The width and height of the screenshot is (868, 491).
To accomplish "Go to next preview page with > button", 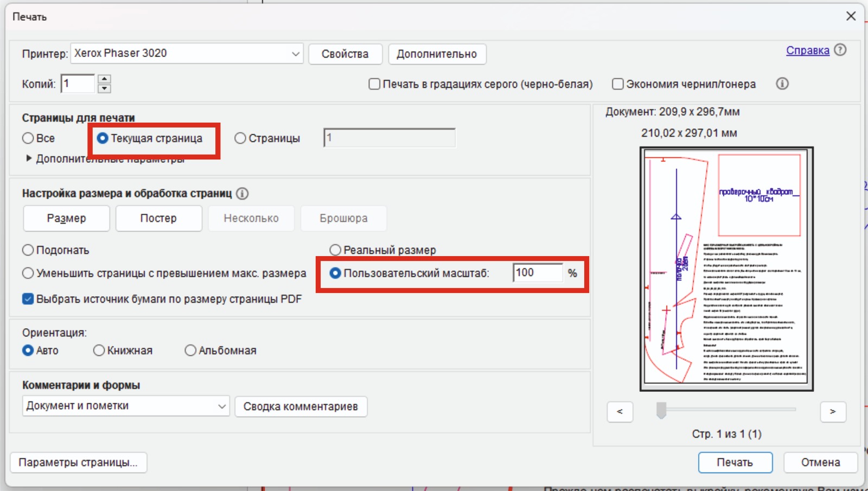I will tap(833, 412).
